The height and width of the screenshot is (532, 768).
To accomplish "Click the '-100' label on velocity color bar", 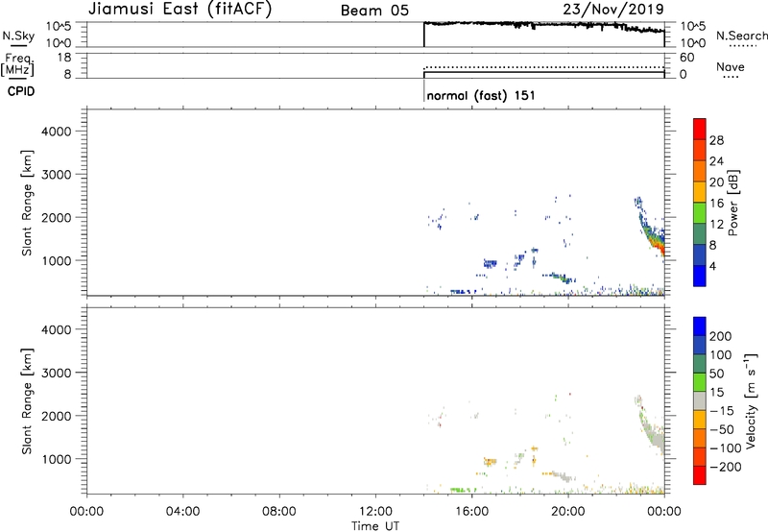I will point(726,447).
